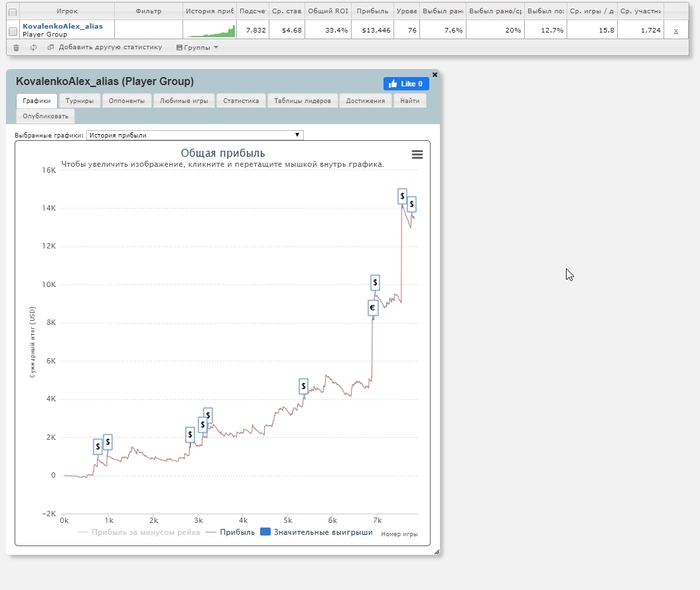Click the 12.7% value cell

(546, 30)
